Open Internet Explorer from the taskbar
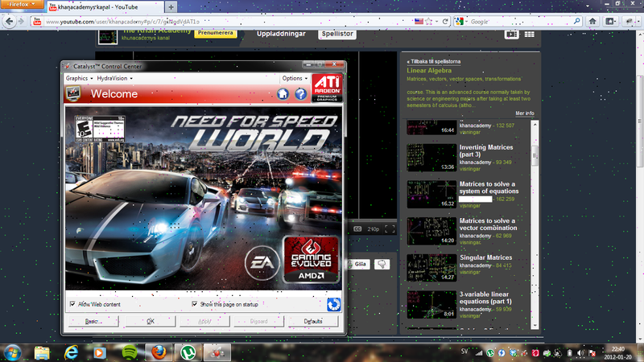 point(71,352)
